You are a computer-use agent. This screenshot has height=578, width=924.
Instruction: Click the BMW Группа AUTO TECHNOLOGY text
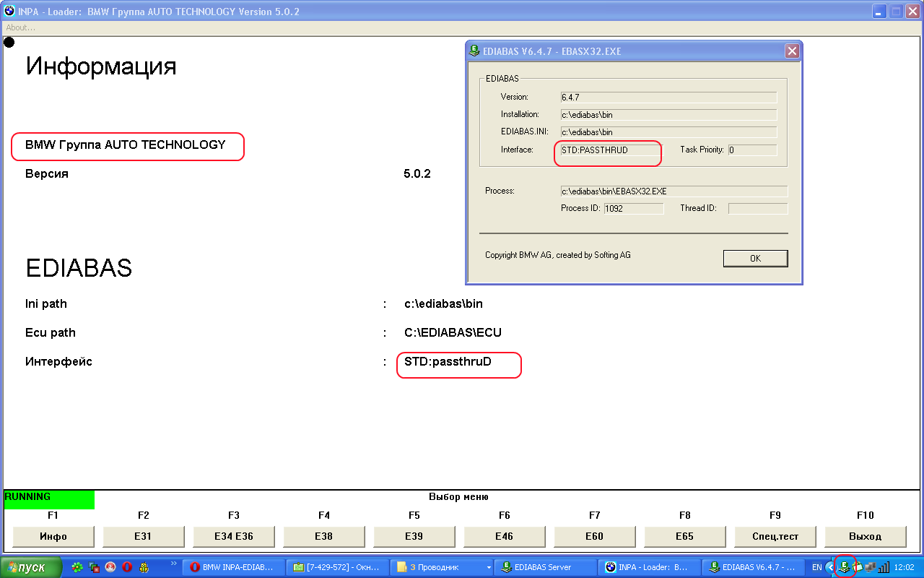pos(126,145)
